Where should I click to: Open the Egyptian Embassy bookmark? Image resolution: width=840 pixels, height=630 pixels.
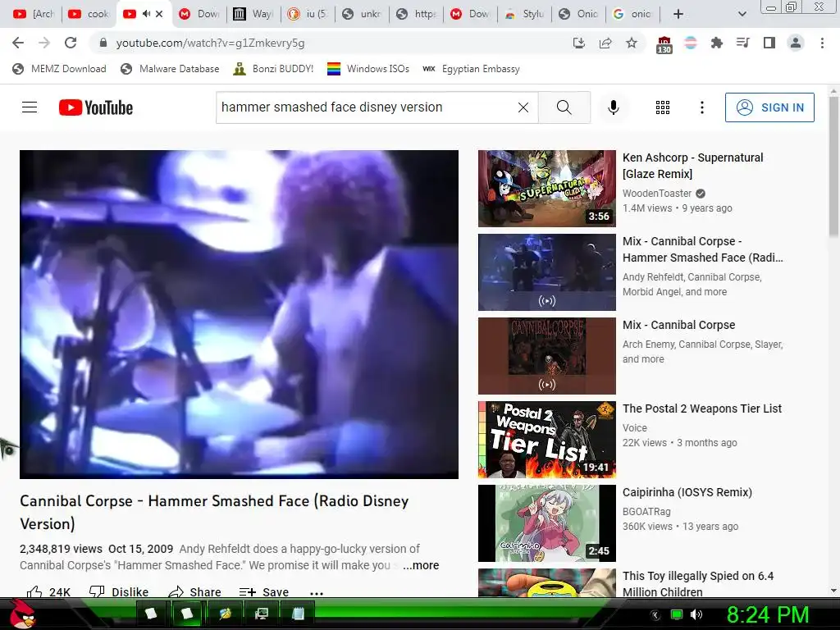[x=471, y=69]
